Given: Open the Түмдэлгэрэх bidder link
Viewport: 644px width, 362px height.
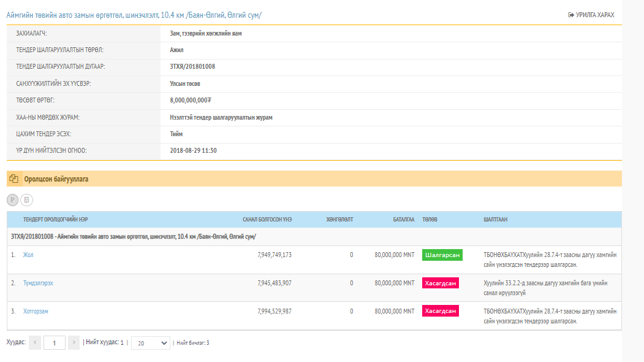Looking at the screenshot, I should [x=42, y=283].
